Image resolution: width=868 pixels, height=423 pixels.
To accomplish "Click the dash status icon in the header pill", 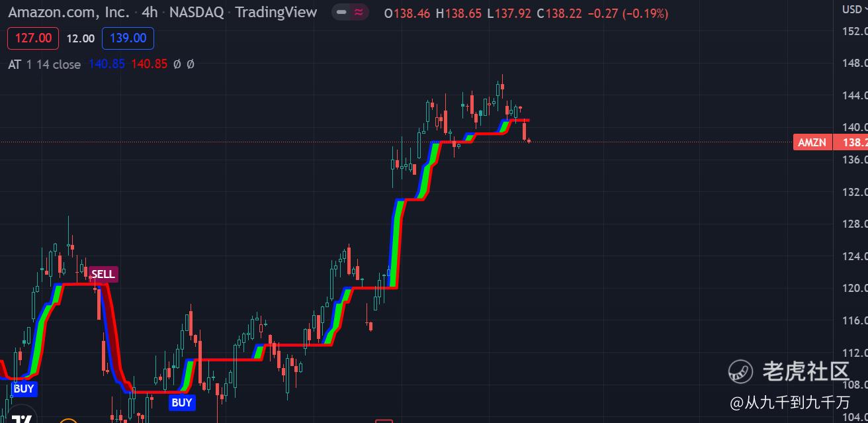I will 341,13.
